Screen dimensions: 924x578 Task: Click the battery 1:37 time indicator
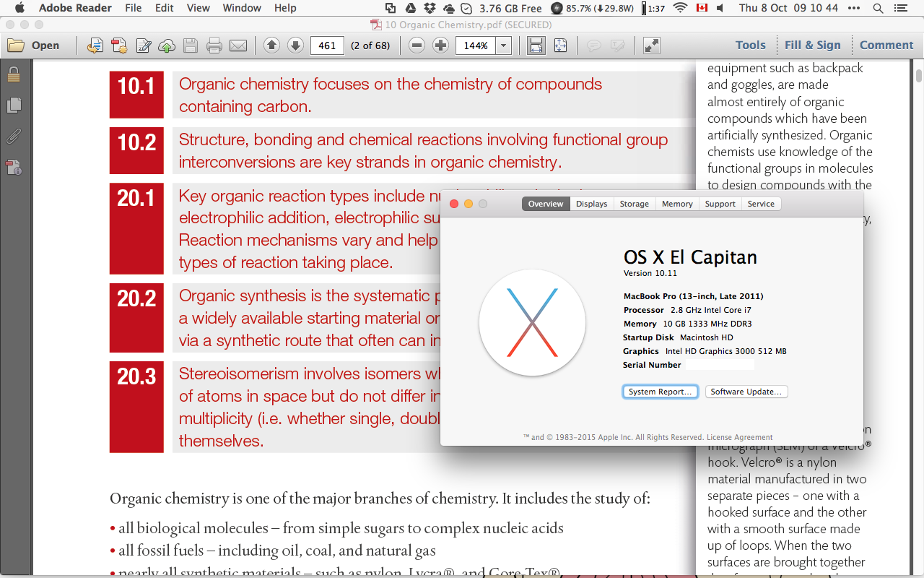tap(653, 8)
